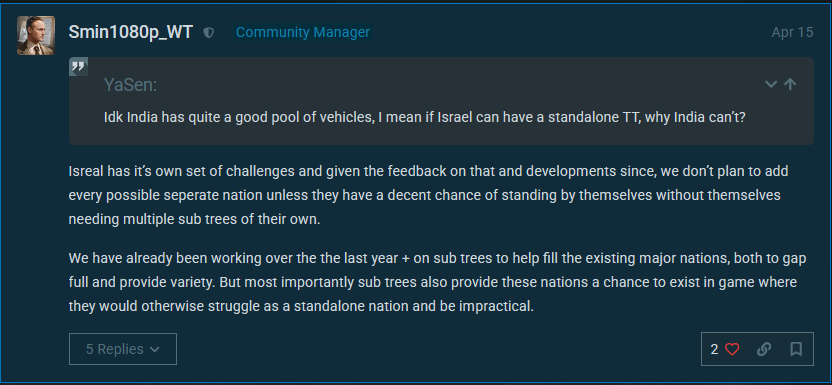This screenshot has width=832, height=385.
Task: Click the quoted text starting 'Idk India has'
Action: point(425,117)
